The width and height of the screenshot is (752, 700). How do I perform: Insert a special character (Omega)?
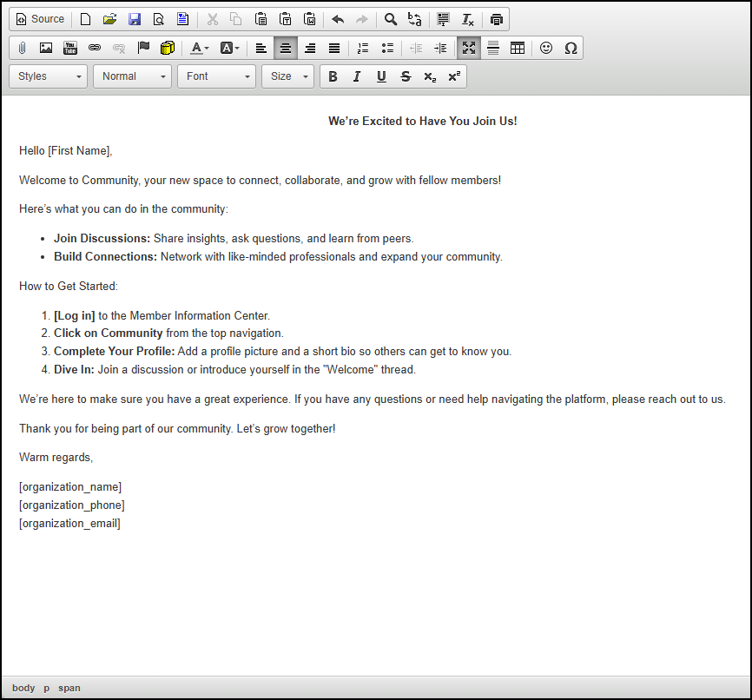pyautogui.click(x=571, y=48)
